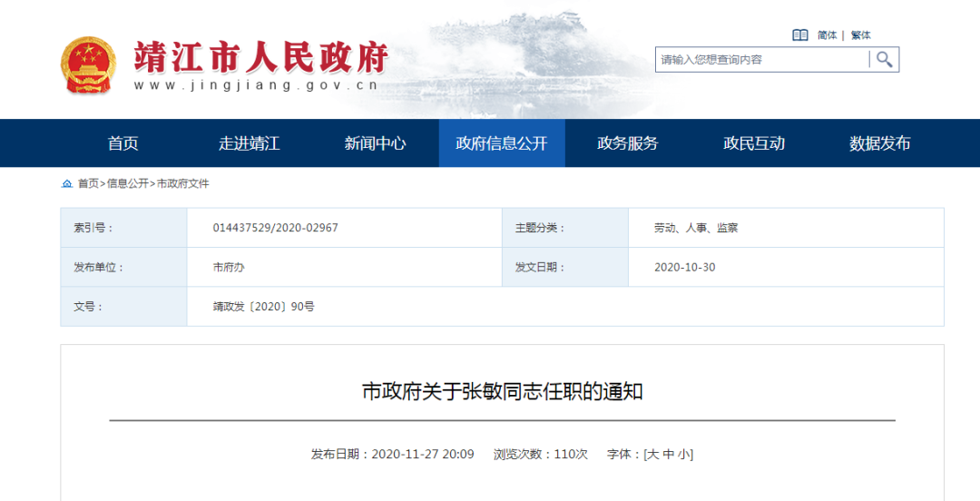
Task: Click the 靖江市人民政府 site title
Action: [x=260, y=57]
